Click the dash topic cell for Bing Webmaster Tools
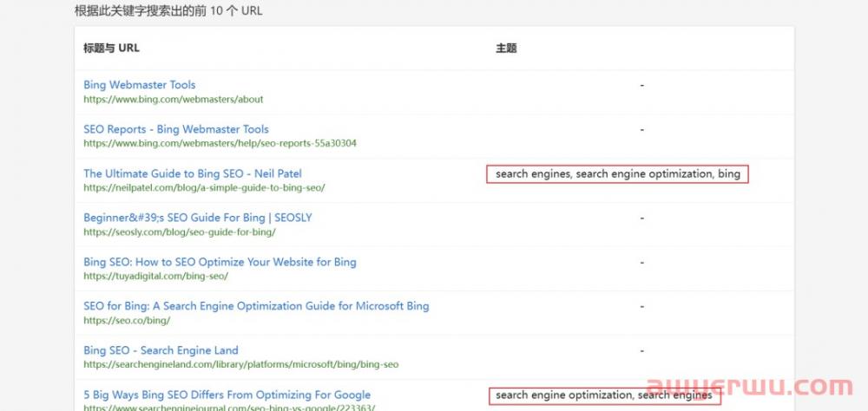The width and height of the screenshot is (868, 411). tap(641, 86)
